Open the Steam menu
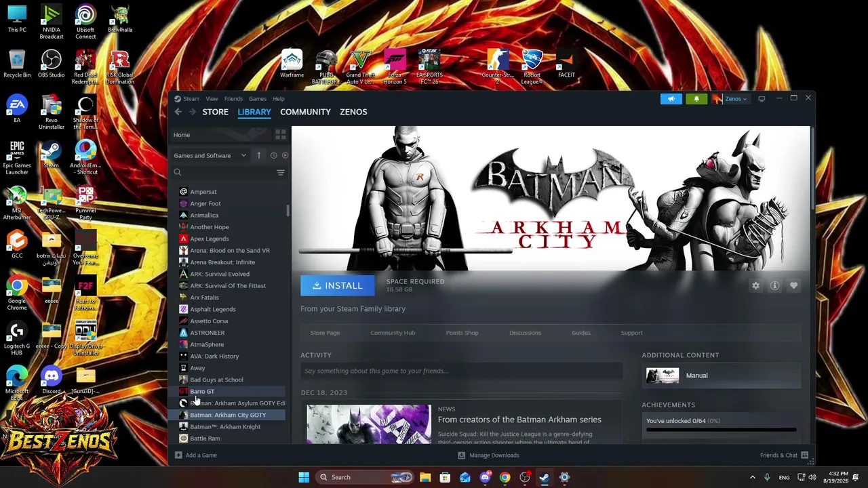868x488 pixels. click(191, 99)
